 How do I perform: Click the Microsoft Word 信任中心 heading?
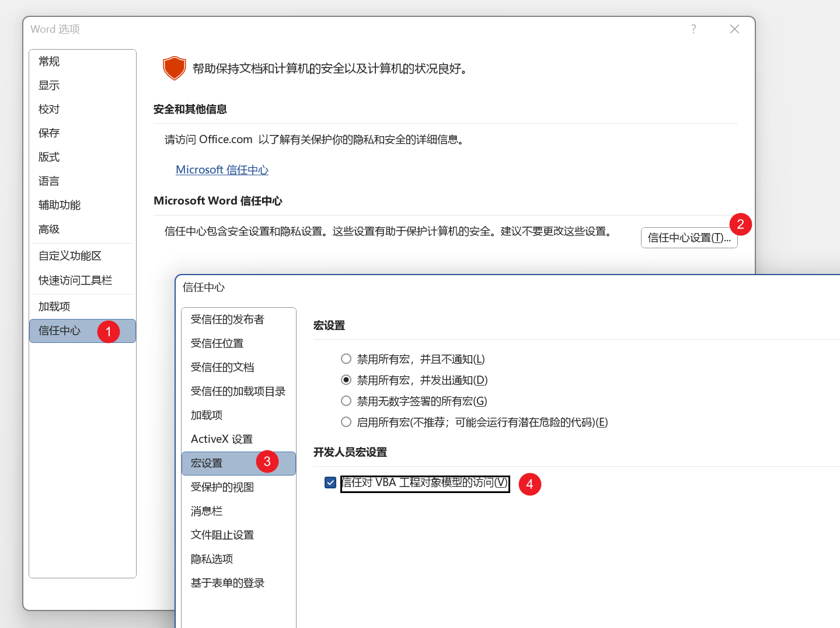click(x=218, y=201)
